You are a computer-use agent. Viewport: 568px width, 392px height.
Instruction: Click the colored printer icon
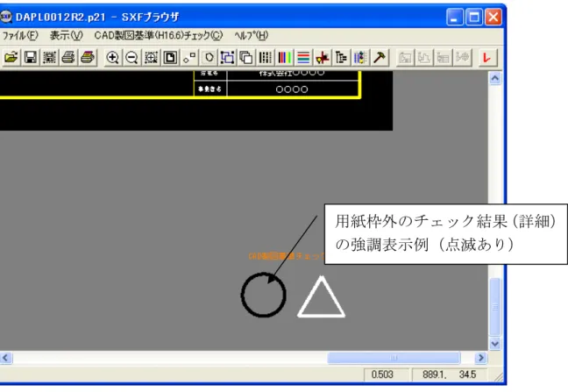88,57
